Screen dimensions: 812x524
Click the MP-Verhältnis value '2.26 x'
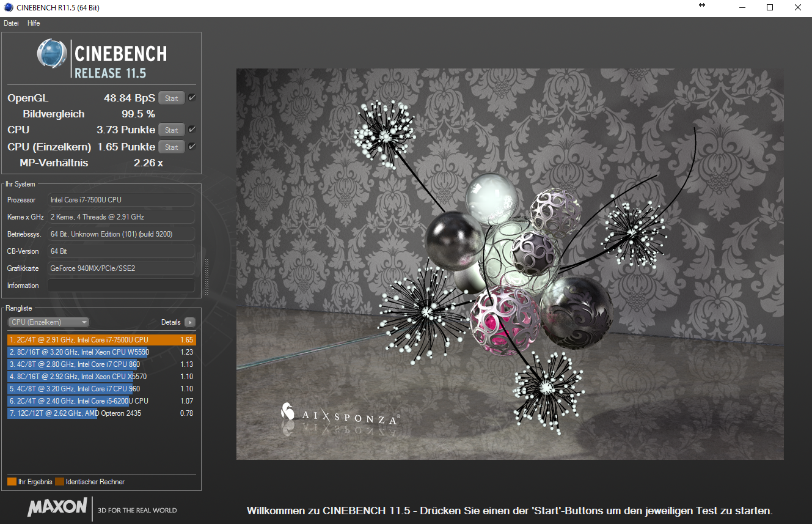pyautogui.click(x=148, y=163)
